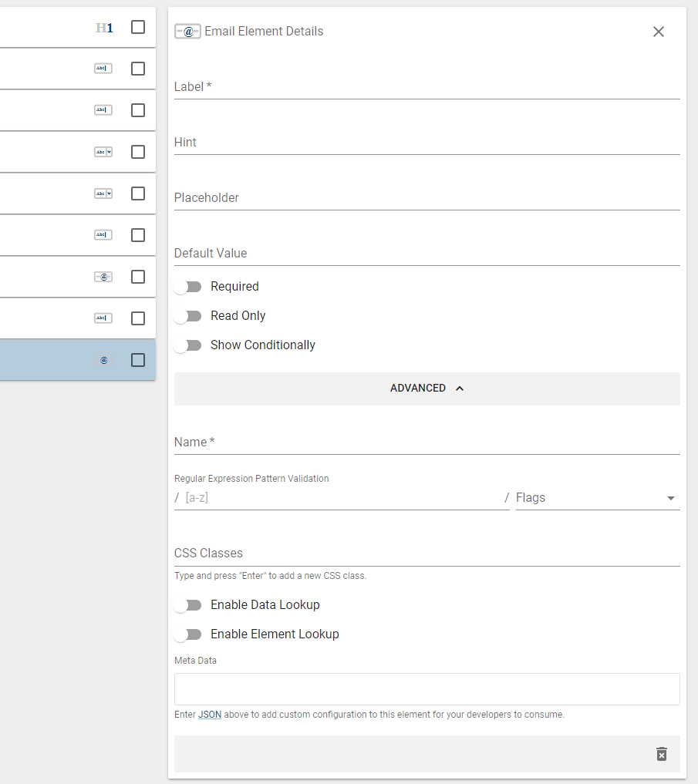
Task: Turn on Enable Element Lookup
Action: 187,634
